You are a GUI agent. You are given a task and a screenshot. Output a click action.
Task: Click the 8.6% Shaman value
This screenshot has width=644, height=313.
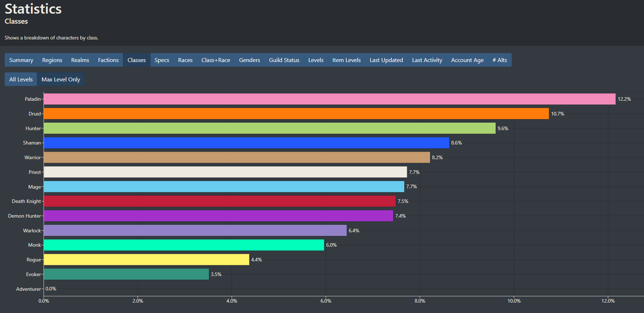(x=457, y=143)
